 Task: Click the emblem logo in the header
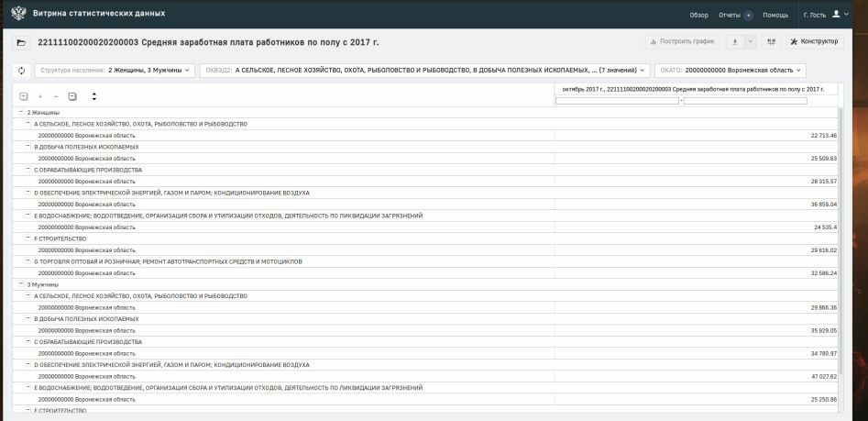(x=18, y=13)
